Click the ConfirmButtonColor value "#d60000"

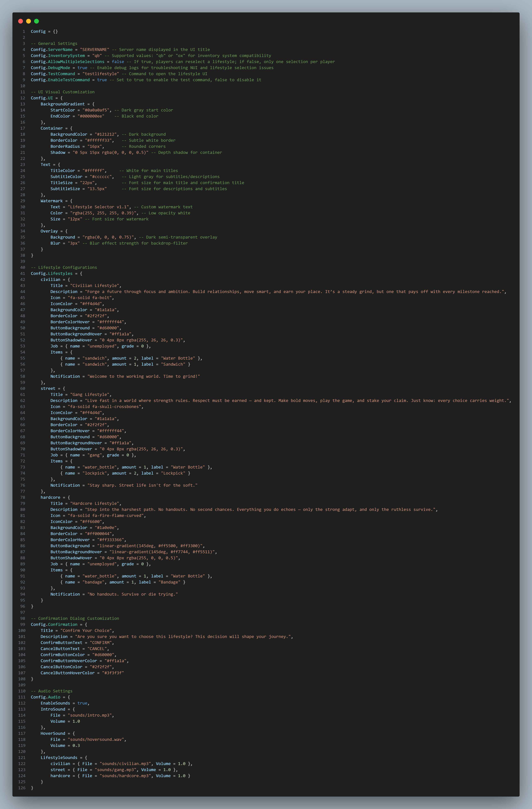pos(103,655)
